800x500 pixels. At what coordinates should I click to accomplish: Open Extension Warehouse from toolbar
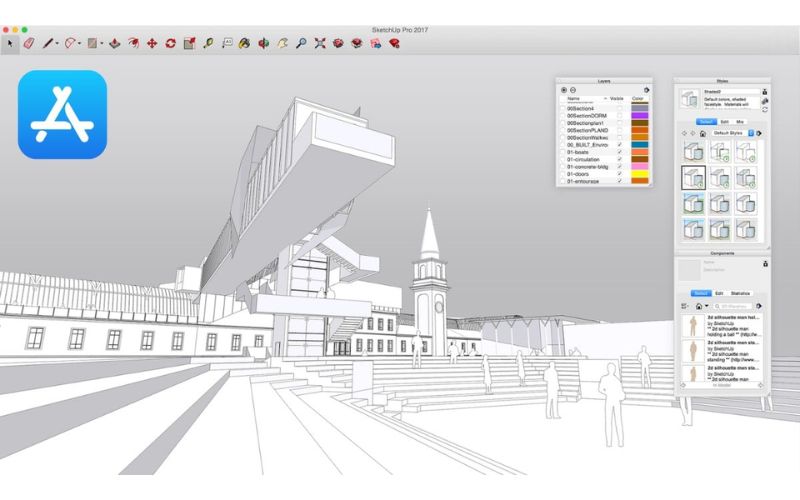[x=357, y=44]
